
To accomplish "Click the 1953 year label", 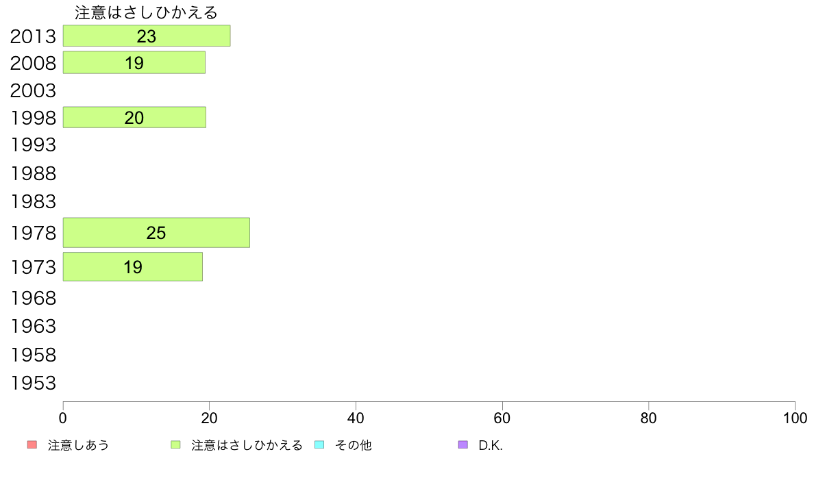I will [x=33, y=383].
